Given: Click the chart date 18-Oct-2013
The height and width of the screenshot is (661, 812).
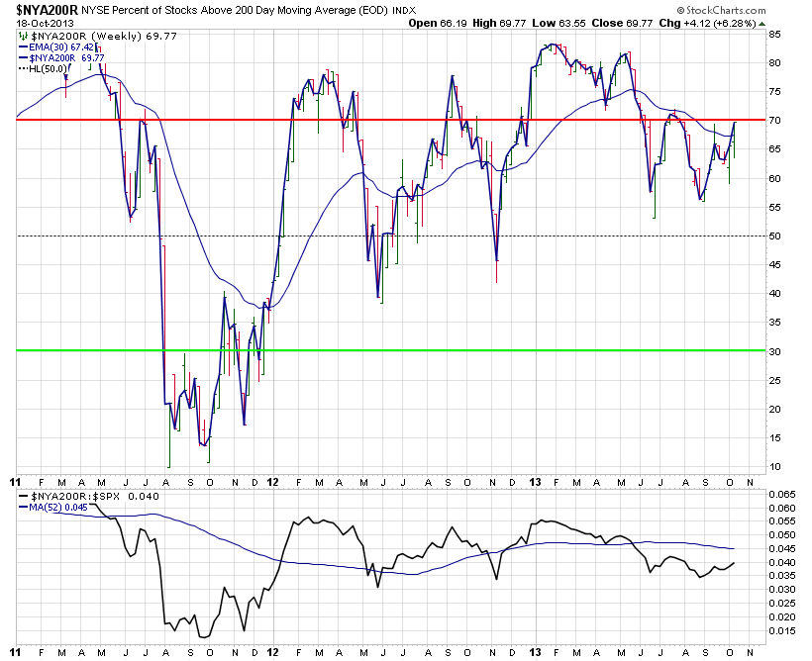Looking at the screenshot, I should tap(45, 24).
